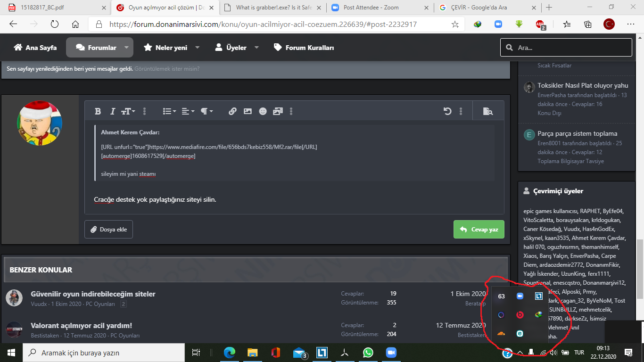Screen dimensions: 644x362
Task: Open the smilies picker in the editor
Action: (x=263, y=111)
